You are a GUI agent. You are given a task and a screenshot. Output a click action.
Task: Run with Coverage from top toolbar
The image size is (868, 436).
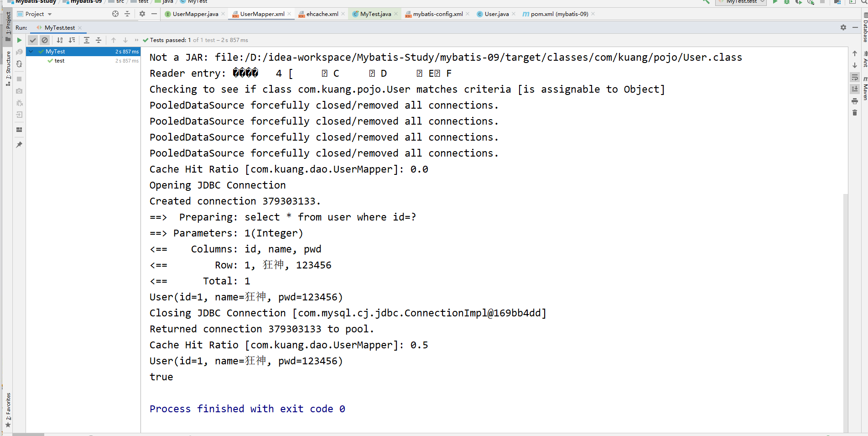tap(799, 2)
